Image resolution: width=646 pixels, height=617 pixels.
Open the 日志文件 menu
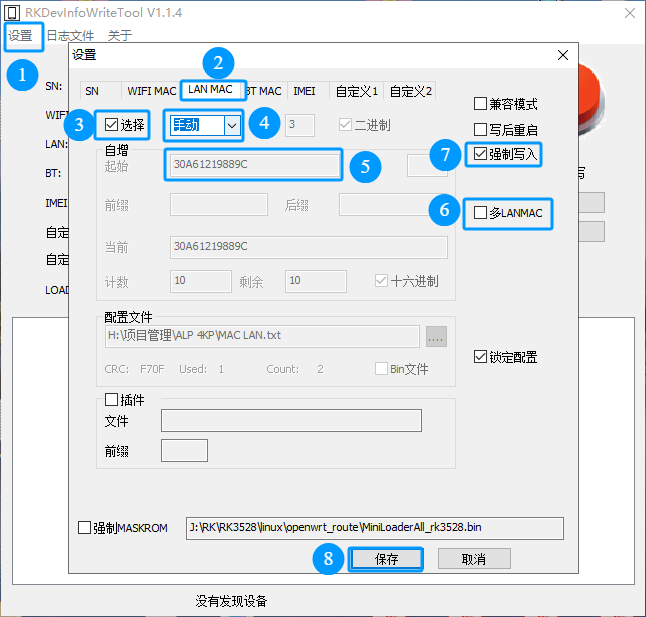[x=70, y=36]
